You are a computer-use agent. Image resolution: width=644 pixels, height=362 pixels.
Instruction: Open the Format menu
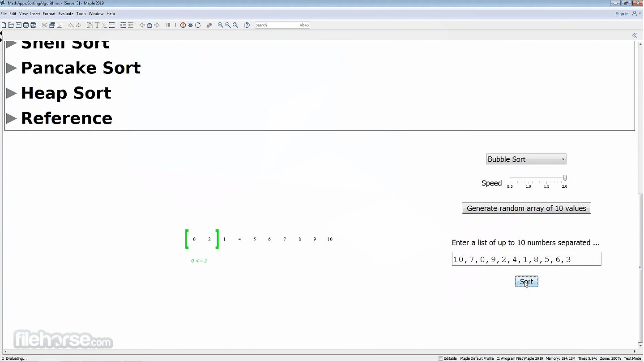click(49, 14)
